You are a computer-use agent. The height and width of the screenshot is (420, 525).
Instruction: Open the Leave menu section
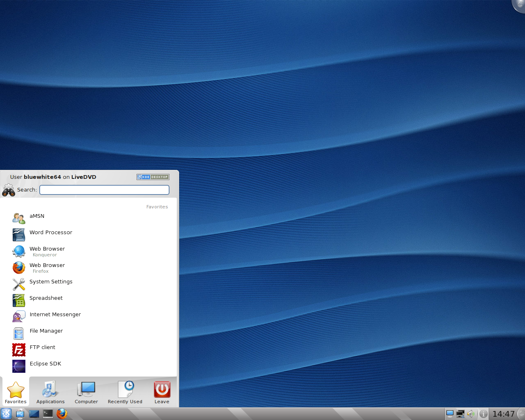[x=162, y=392]
